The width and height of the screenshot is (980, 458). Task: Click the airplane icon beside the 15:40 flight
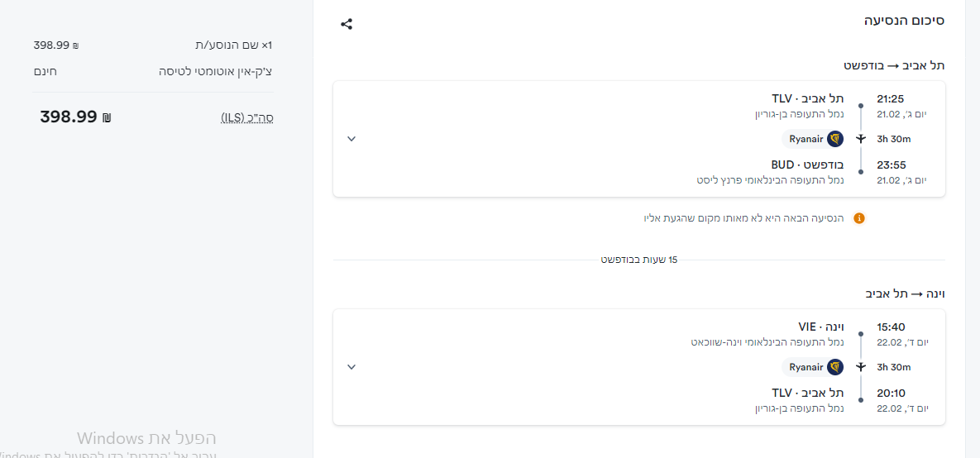click(861, 367)
